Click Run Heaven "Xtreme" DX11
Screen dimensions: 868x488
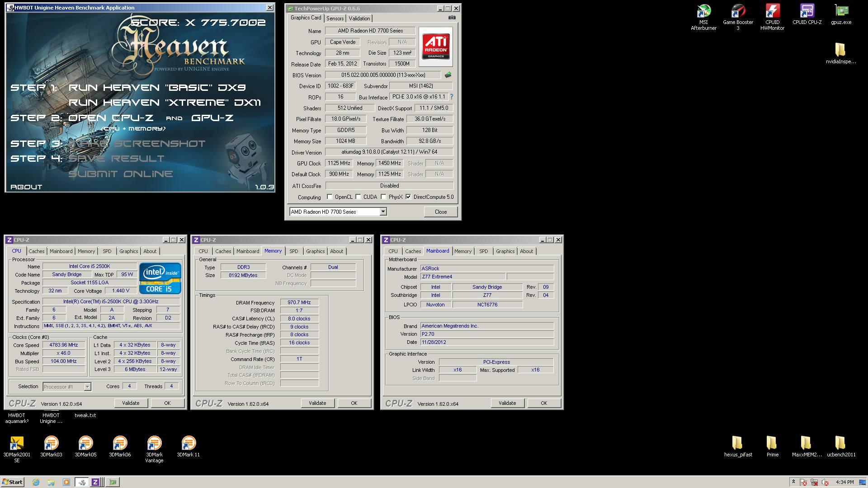coord(165,103)
